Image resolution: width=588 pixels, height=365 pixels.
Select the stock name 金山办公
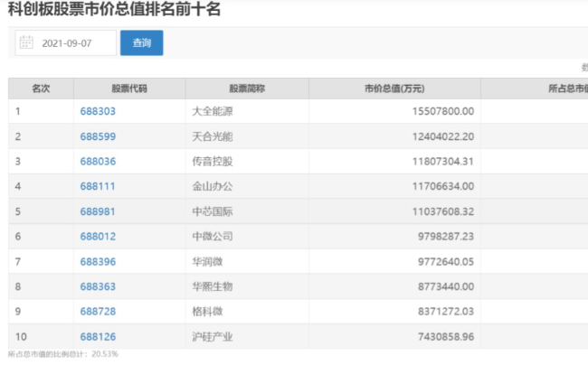coord(213,186)
